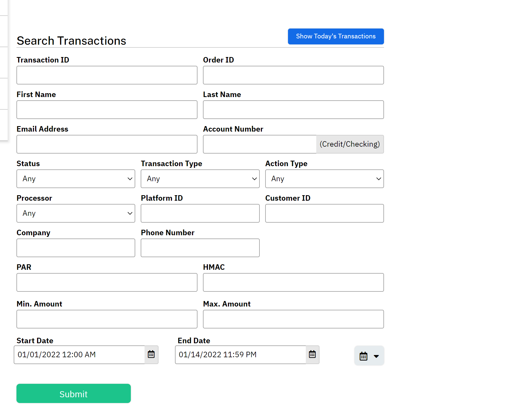
Task: Select the Min. Amount field
Action: coord(107,319)
